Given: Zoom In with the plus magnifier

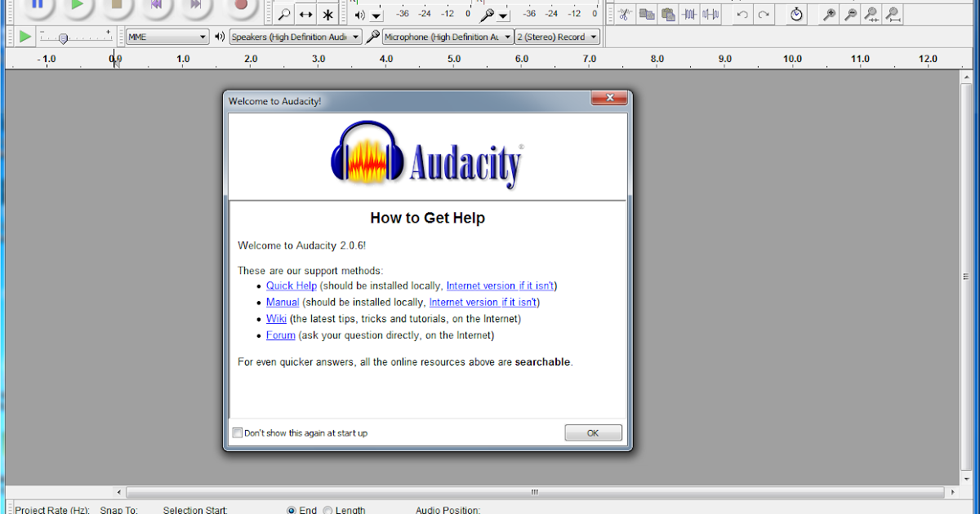Looking at the screenshot, I should pos(829,14).
